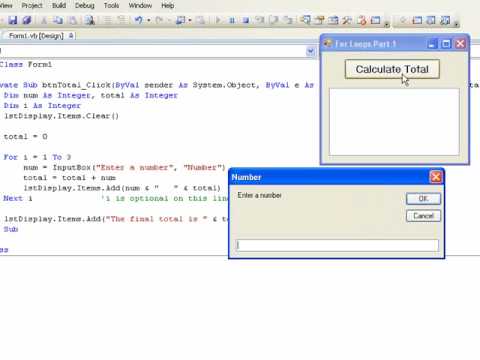480x360 pixels.
Task: Expand the code editor member dropdown
Action: [x=311, y=51]
